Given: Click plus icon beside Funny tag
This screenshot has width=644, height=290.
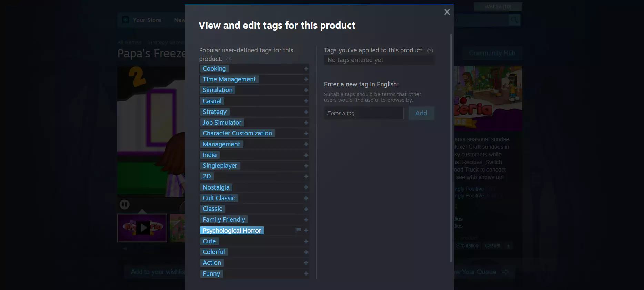Looking at the screenshot, I should [306, 274].
